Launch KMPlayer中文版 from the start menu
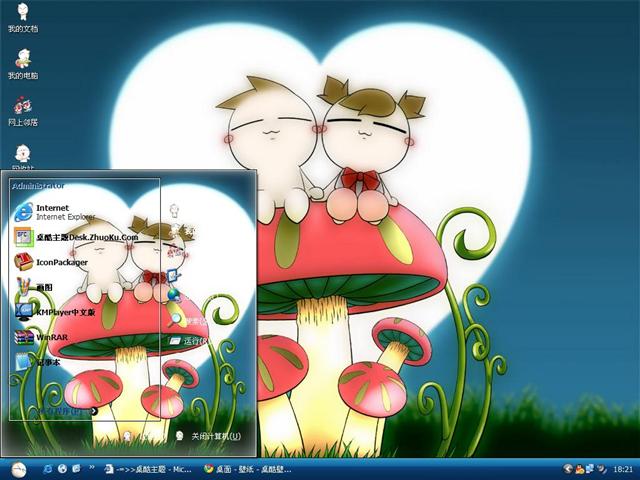 55,312
